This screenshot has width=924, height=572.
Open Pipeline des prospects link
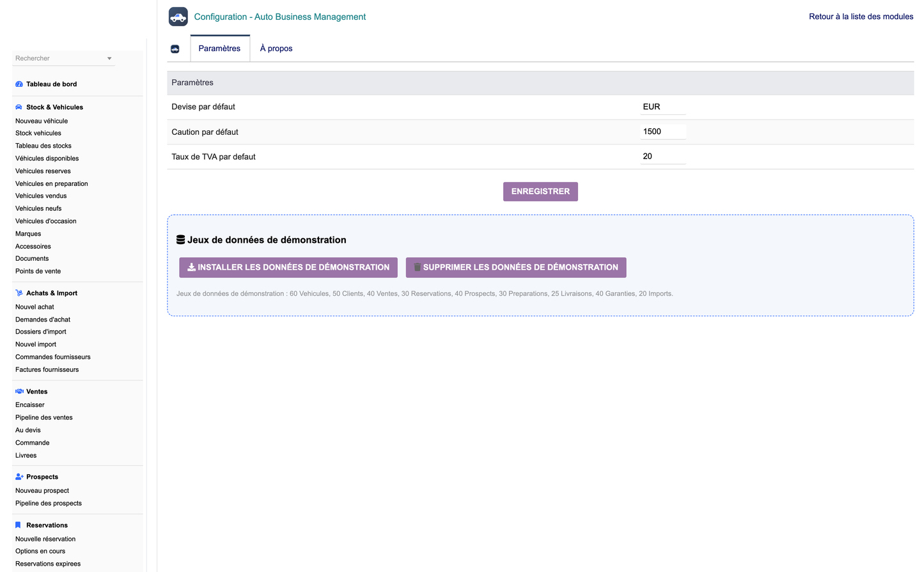49,504
